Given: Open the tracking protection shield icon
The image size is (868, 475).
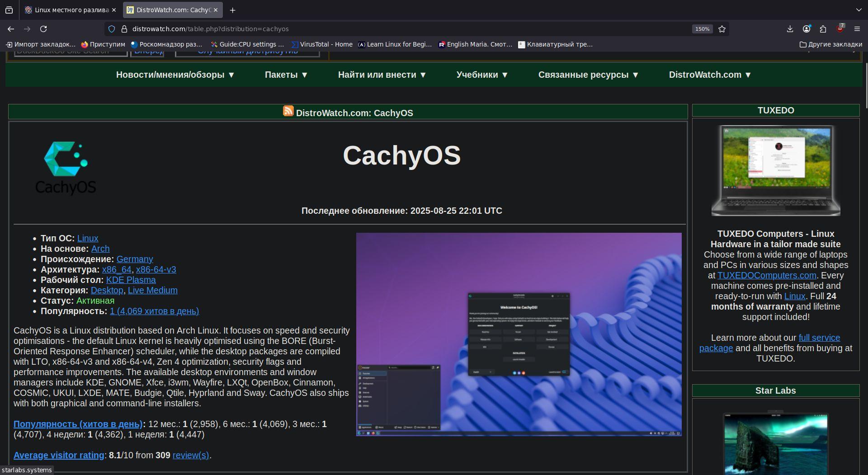Looking at the screenshot, I should coord(112,29).
